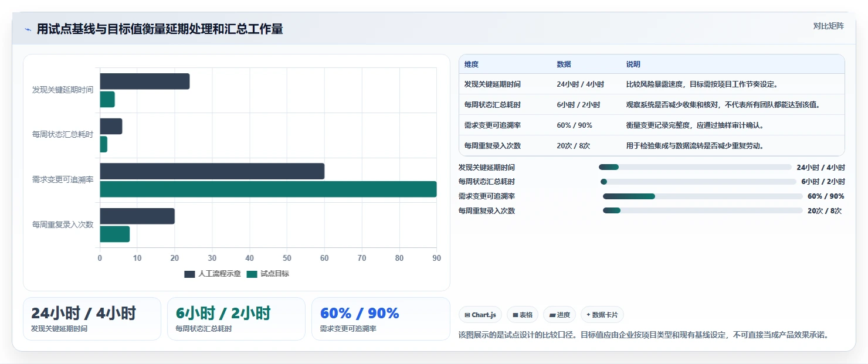The image size is (868, 364).
Task: Click the 需求变更可追溯率 label in the progress list
Action: [487, 197]
